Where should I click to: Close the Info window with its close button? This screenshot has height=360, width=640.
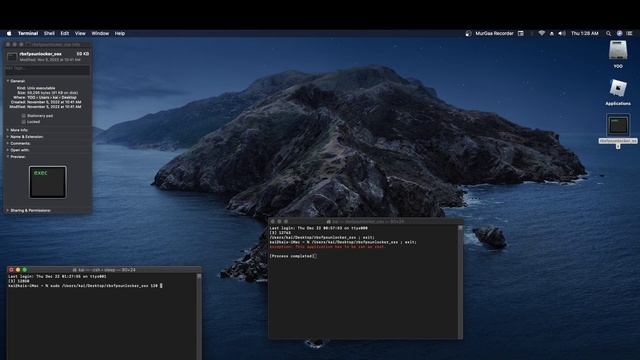pos(8,44)
